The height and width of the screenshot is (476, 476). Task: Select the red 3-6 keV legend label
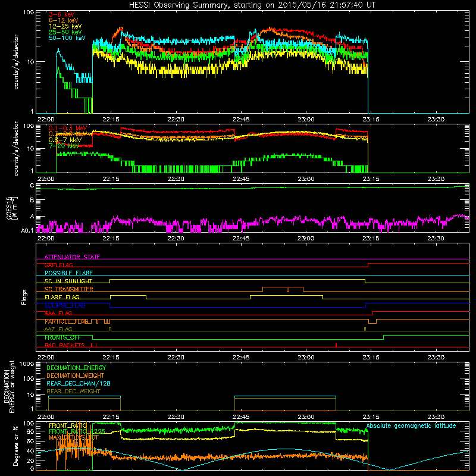[61, 14]
